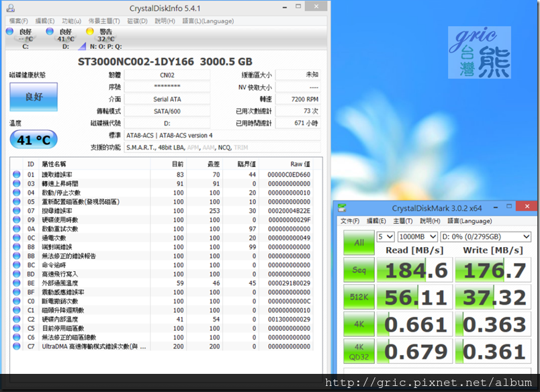Click the 4K QD32 read result 0.679

(414, 351)
